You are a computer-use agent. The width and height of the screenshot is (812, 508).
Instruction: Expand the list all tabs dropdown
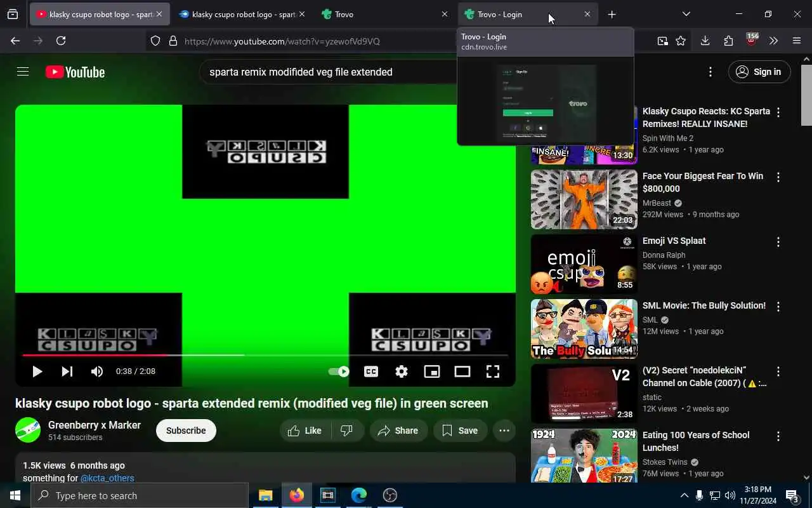point(686,14)
